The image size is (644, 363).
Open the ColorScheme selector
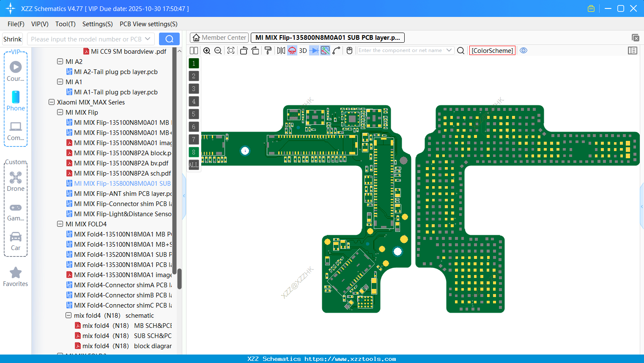(x=492, y=50)
